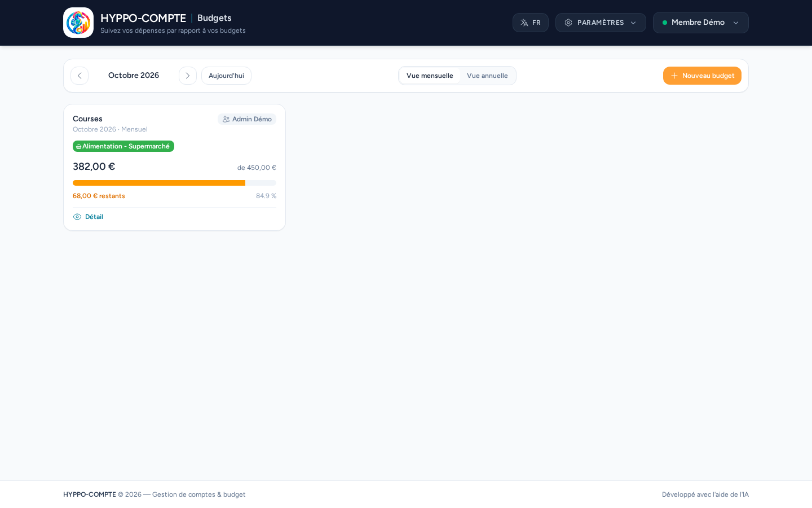Click the plus icon in Nouveau budget
This screenshot has height=508, width=812.
point(674,76)
